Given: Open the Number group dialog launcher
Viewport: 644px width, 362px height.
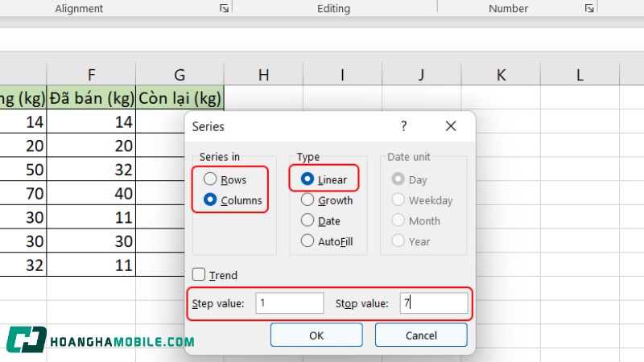Looking at the screenshot, I should pyautogui.click(x=589, y=8).
